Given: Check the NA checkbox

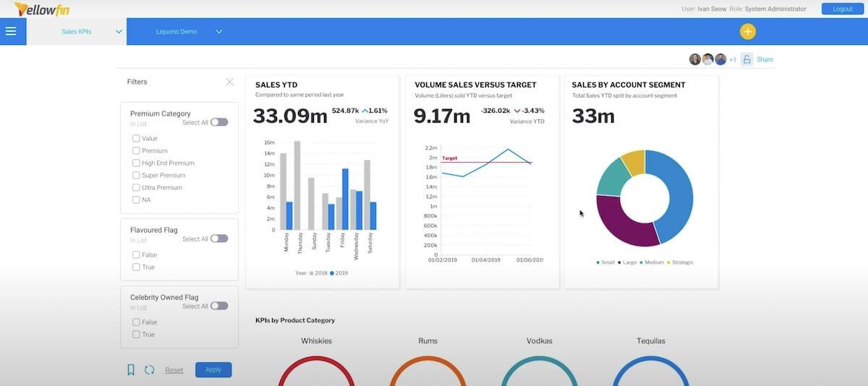Looking at the screenshot, I should 136,200.
